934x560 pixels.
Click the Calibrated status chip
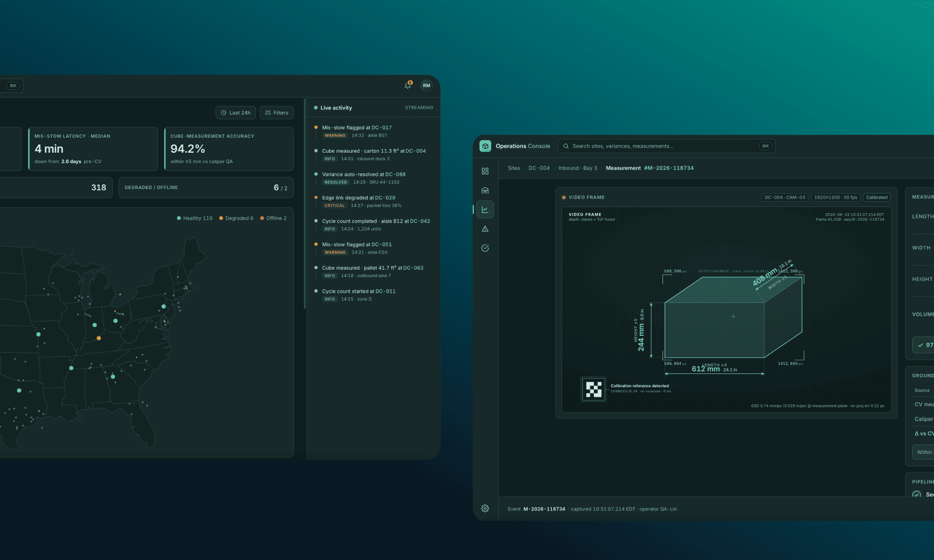(876, 198)
